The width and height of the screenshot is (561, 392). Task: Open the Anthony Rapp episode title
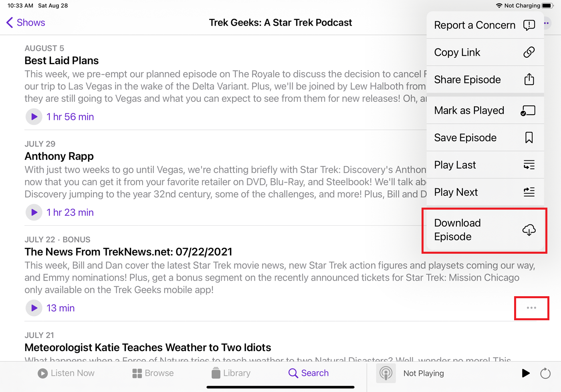pyautogui.click(x=59, y=156)
